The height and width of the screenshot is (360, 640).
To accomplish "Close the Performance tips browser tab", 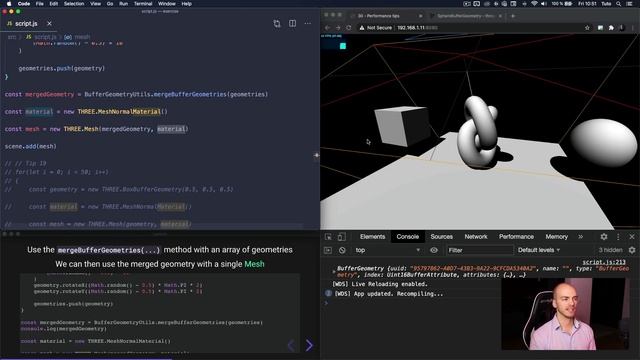I will tap(420, 16).
